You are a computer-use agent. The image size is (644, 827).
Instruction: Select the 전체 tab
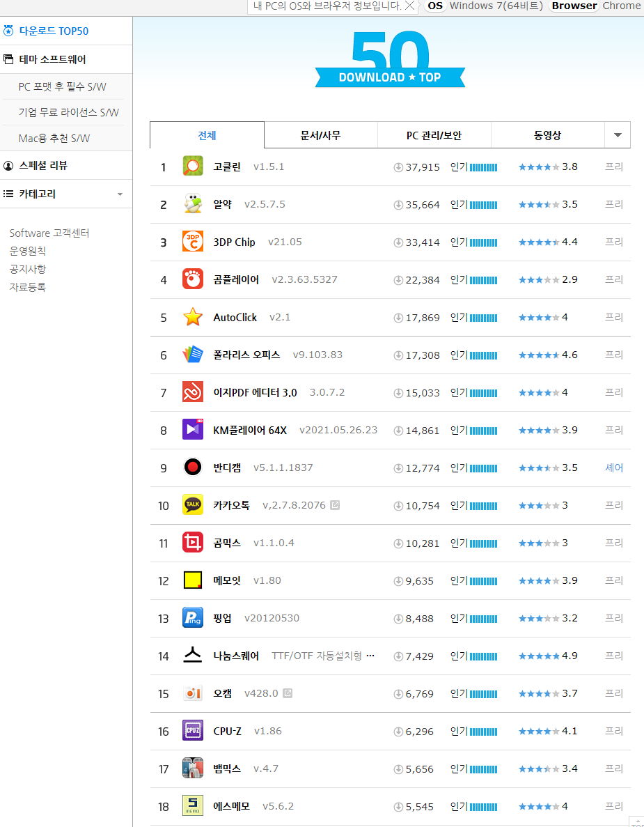coord(207,135)
